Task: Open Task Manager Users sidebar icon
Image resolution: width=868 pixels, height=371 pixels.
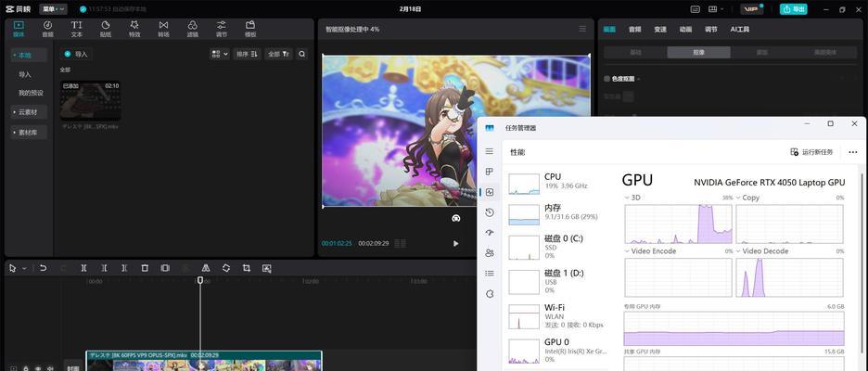Action: [490, 253]
